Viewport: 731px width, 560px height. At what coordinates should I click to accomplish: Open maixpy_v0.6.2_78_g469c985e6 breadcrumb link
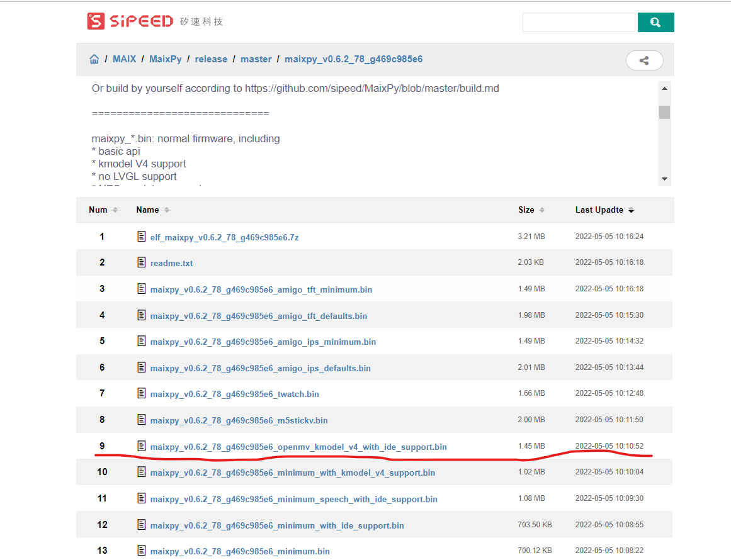353,59
